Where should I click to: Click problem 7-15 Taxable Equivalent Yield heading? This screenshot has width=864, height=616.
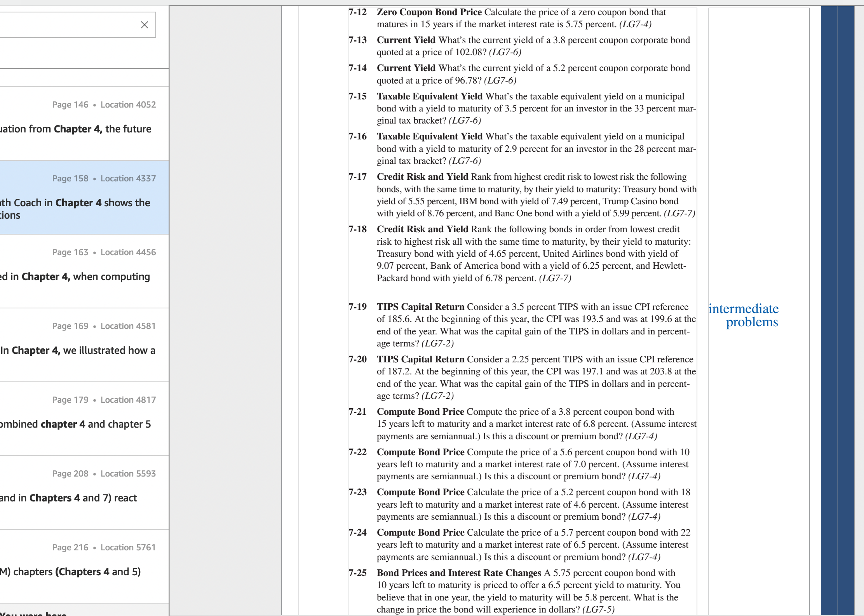[430, 96]
